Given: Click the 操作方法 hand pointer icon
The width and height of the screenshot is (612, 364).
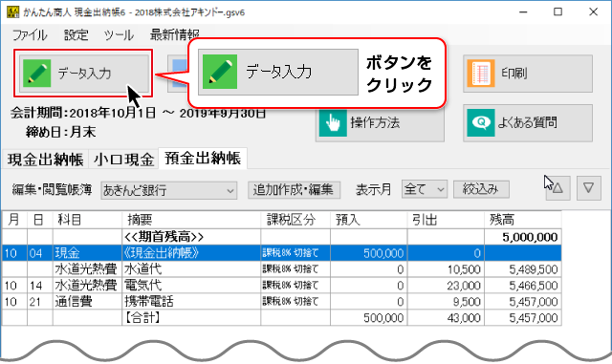Looking at the screenshot, I should click(333, 123).
